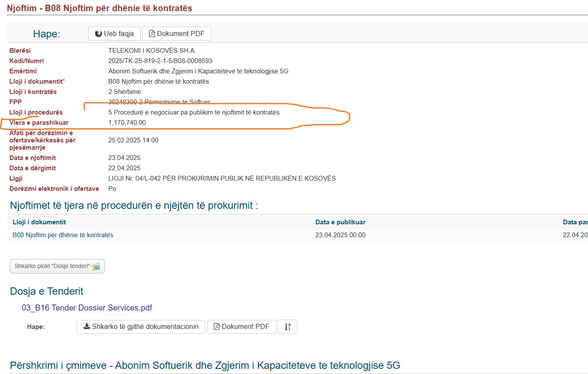Click the numeric sort order icon button

pyautogui.click(x=288, y=327)
